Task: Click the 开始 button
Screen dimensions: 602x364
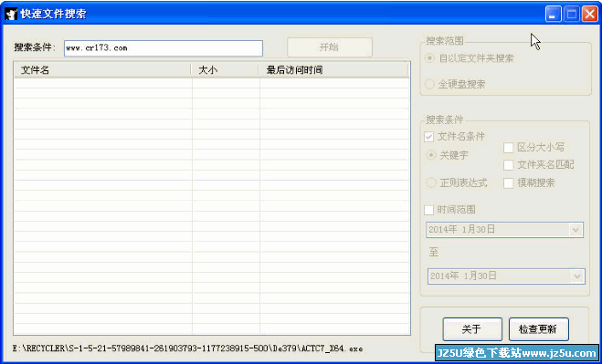Action: click(x=330, y=47)
